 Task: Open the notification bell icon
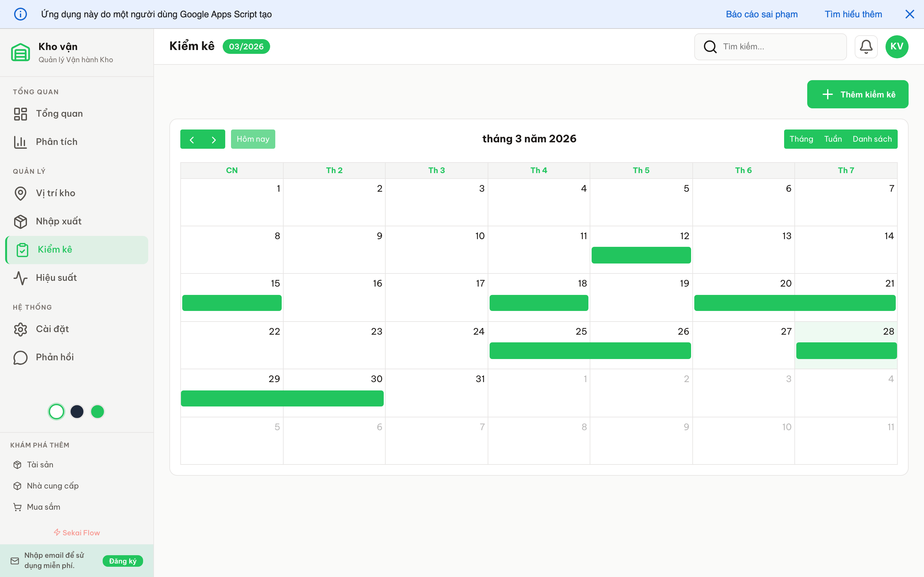point(866,46)
